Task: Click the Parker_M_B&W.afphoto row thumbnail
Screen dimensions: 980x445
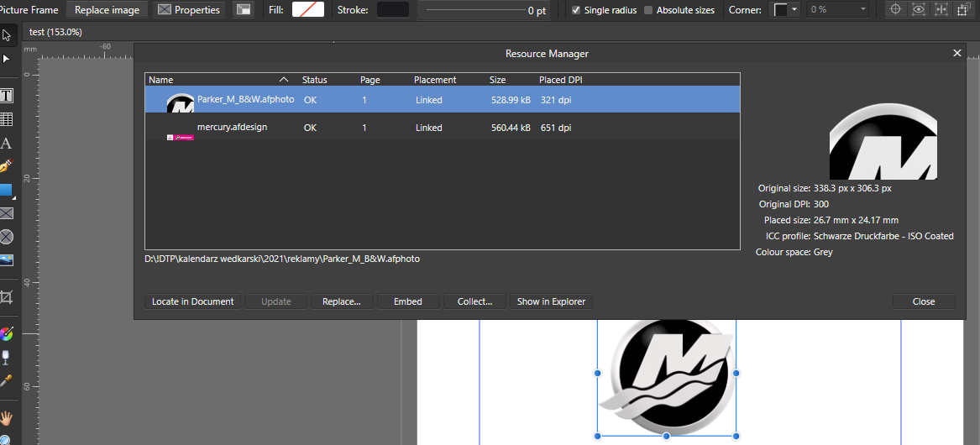Action: click(x=180, y=102)
